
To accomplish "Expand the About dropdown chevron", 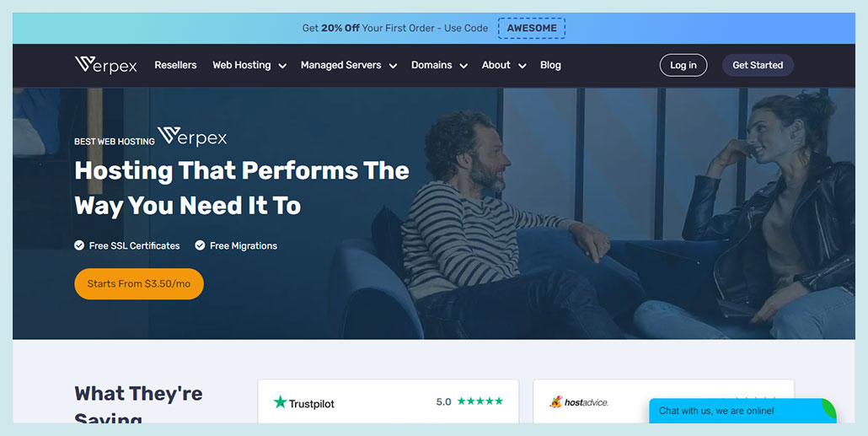I will pos(522,66).
